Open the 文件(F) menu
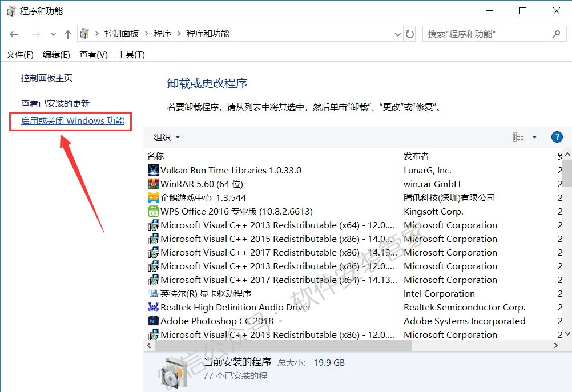Screen dimensions: 572x392 pyautogui.click(x=20, y=55)
